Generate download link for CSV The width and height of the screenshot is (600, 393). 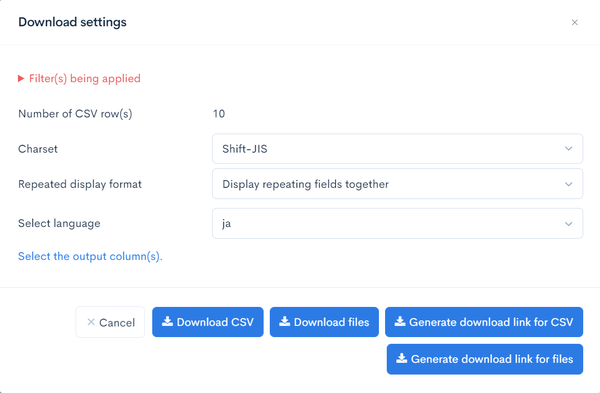pos(484,322)
